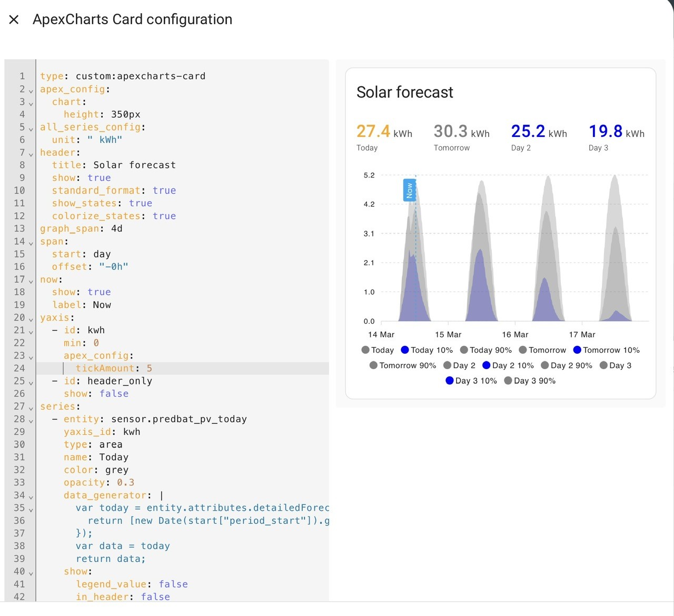Toggle the Today series legend marker
The width and height of the screenshot is (674, 616).
click(x=365, y=350)
